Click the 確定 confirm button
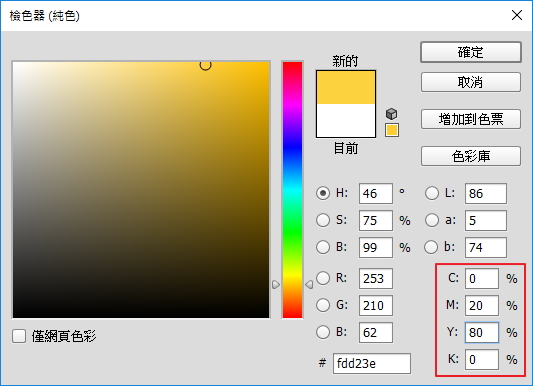The height and width of the screenshot is (386, 533). pos(471,52)
